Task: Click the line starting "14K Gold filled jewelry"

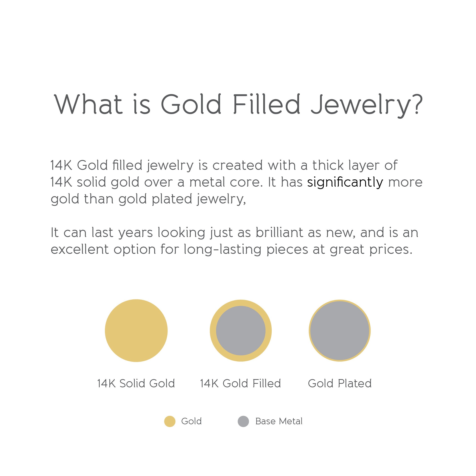Action: pyautogui.click(x=224, y=165)
